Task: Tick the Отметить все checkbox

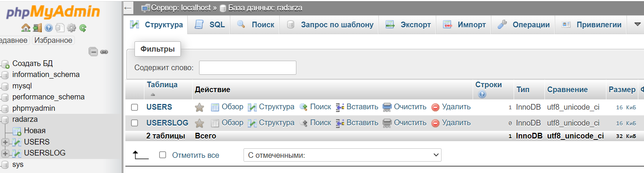Action: (x=163, y=155)
